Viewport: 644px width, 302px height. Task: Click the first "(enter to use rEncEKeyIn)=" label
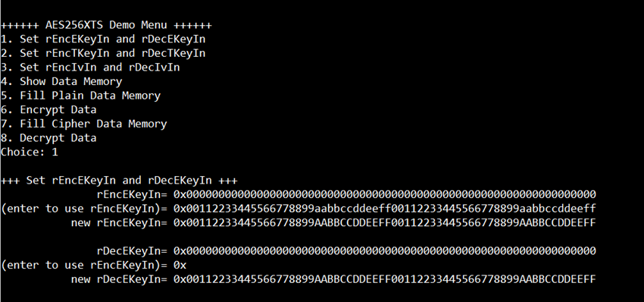point(84,209)
